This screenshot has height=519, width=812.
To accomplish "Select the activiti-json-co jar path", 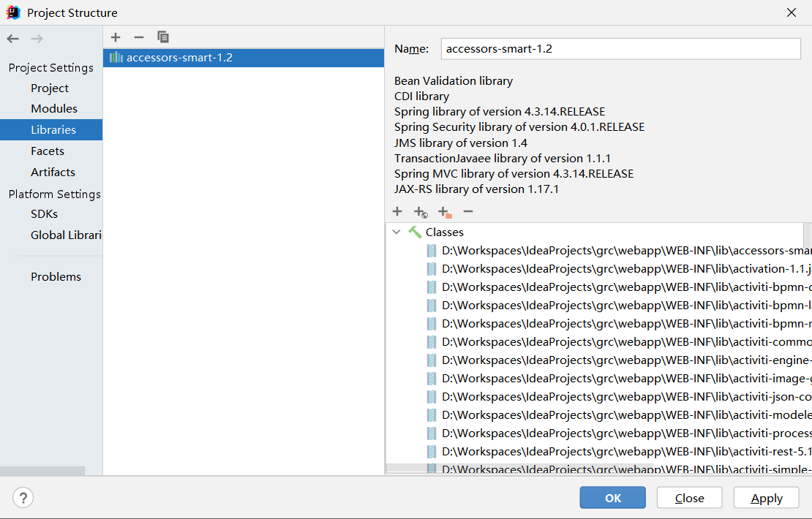I will [x=626, y=397].
